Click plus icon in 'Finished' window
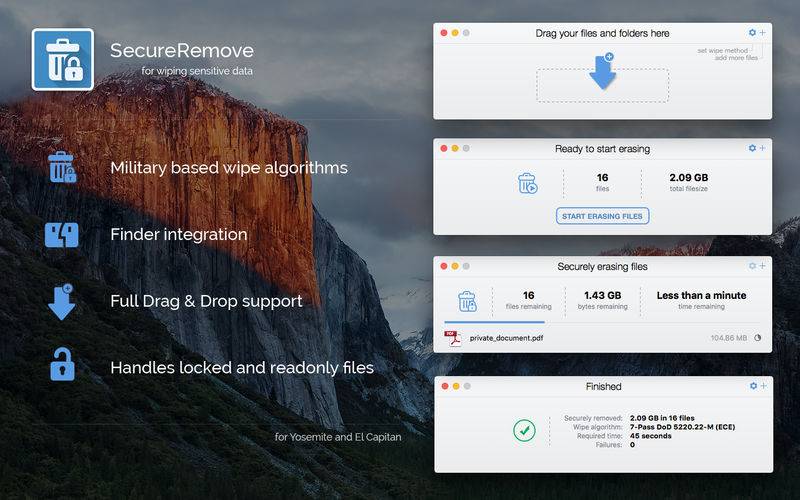 (x=763, y=386)
